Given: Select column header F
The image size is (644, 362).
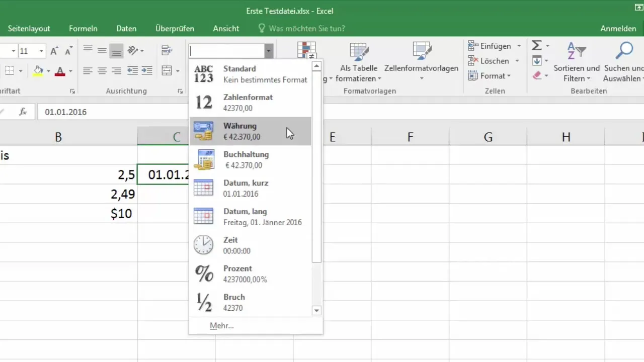Looking at the screenshot, I should coord(410,137).
